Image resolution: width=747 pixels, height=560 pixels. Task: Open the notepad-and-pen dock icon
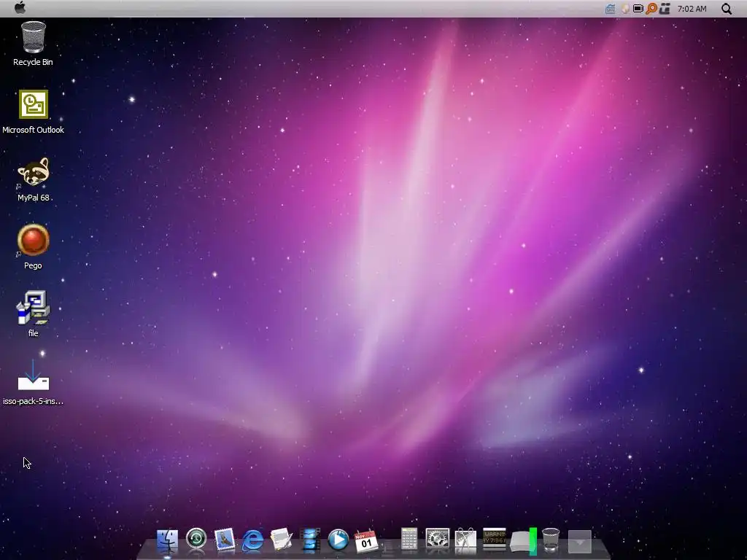281,540
